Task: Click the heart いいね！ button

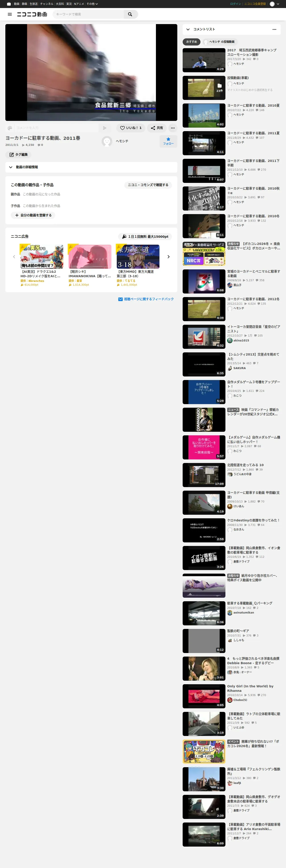Action: [131, 128]
